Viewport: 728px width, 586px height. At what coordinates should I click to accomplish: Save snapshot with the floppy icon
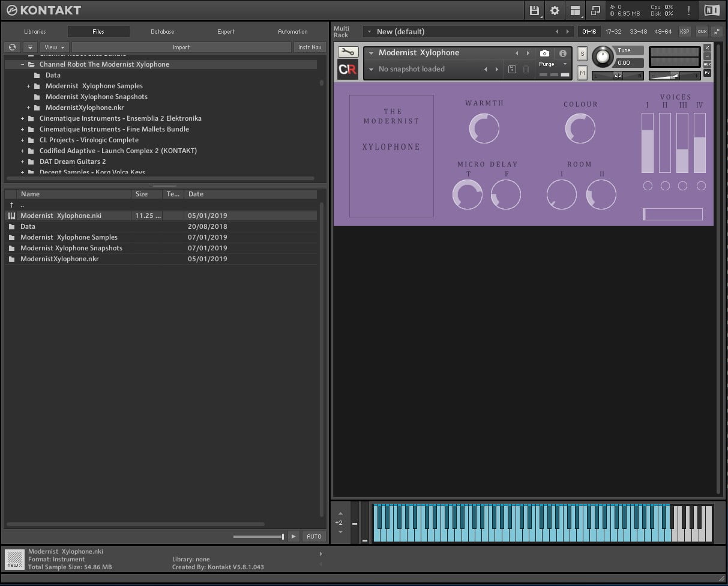coord(512,70)
